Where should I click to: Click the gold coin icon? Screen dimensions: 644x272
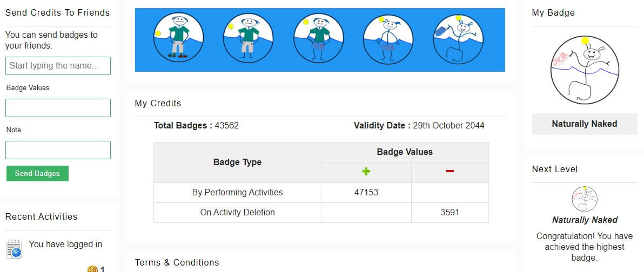(92, 269)
